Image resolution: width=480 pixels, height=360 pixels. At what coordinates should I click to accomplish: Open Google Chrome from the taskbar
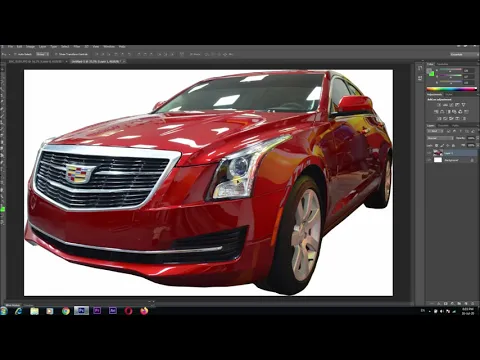(66, 311)
